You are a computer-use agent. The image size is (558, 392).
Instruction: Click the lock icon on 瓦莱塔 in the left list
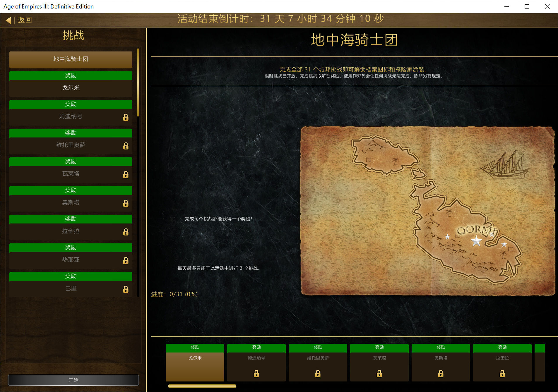point(126,174)
